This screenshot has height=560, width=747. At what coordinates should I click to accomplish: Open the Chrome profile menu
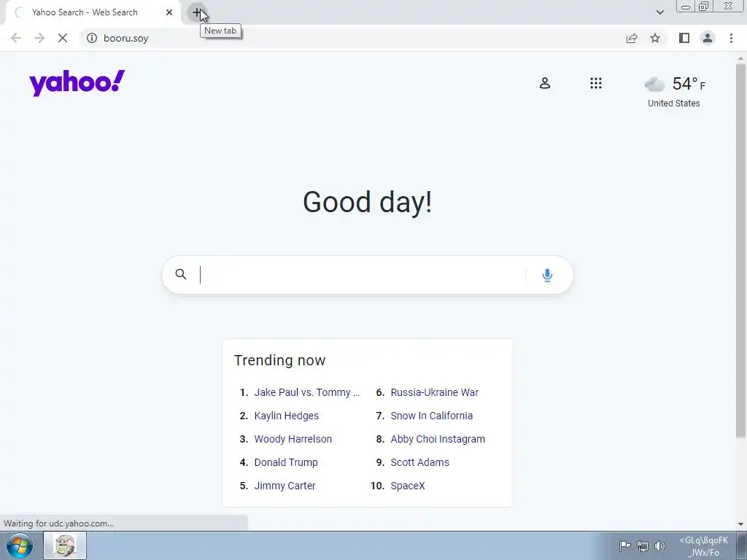tap(708, 38)
